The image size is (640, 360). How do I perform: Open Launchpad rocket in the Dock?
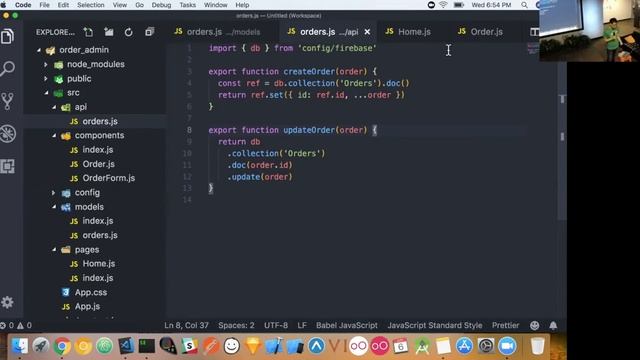pos(41,346)
